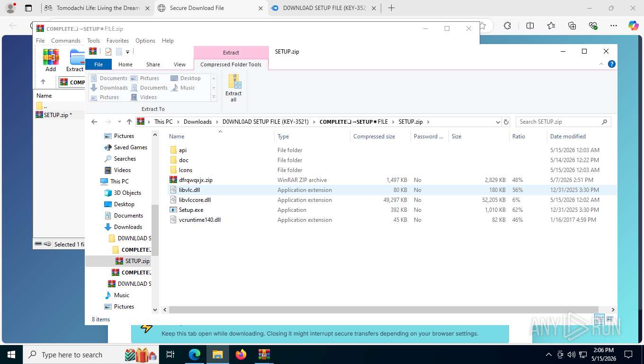Select vcruntime140.dll file

coord(200,220)
